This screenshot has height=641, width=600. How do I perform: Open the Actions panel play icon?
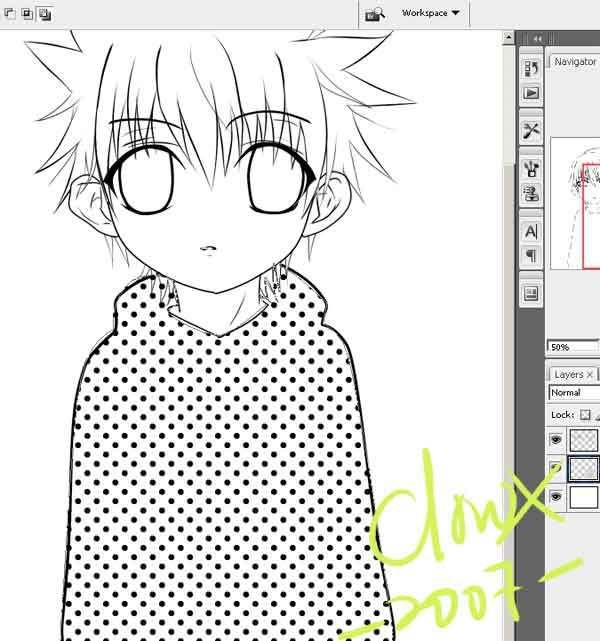tap(531, 93)
